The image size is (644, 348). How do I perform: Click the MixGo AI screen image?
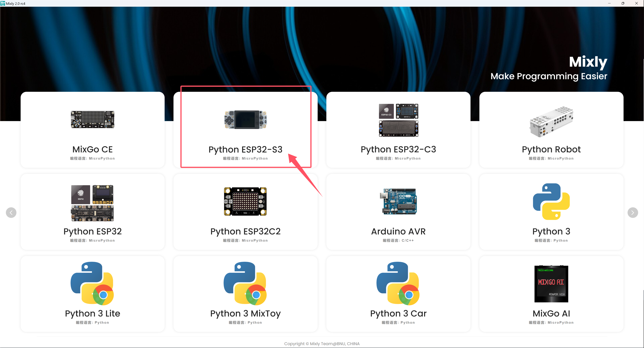coord(551,284)
